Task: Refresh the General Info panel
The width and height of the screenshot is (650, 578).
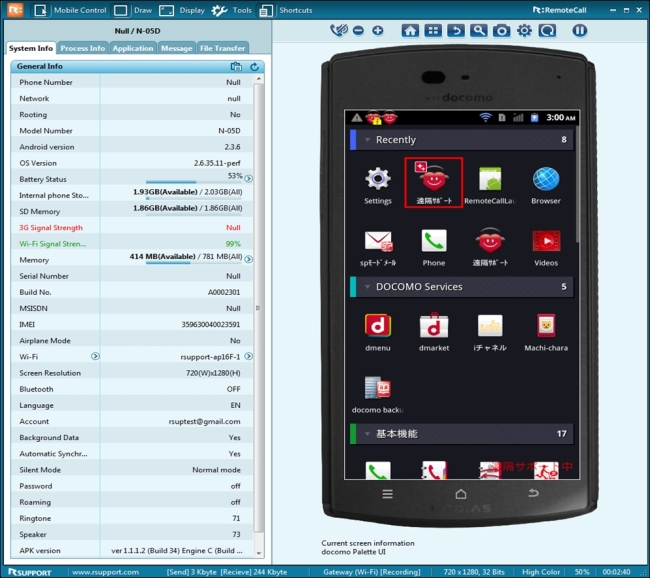Action: [255, 66]
